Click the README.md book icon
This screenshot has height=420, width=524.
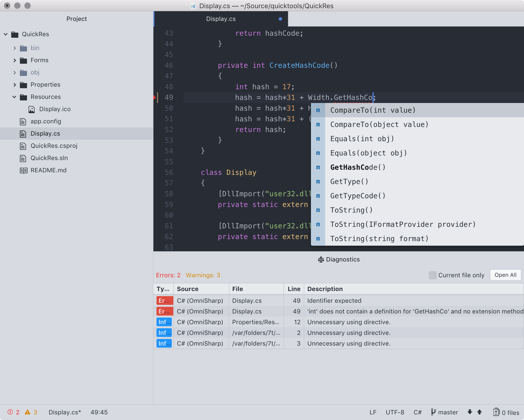(x=23, y=170)
